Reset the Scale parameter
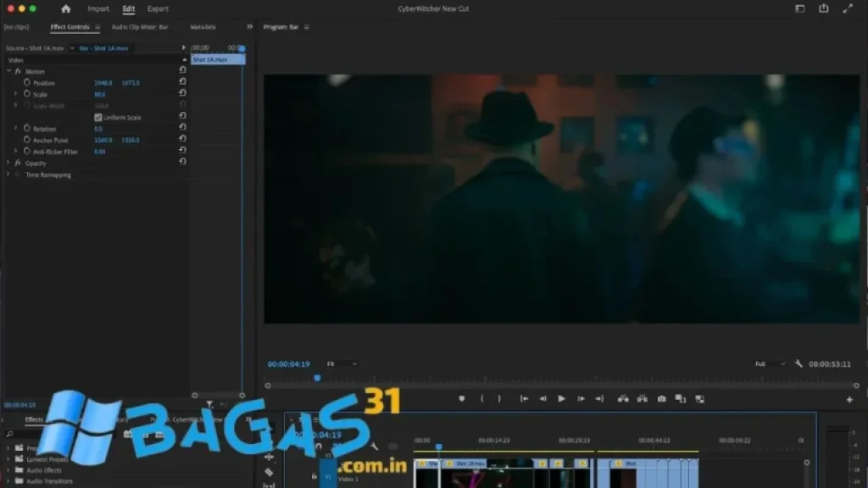868x488 pixels. 183,93
